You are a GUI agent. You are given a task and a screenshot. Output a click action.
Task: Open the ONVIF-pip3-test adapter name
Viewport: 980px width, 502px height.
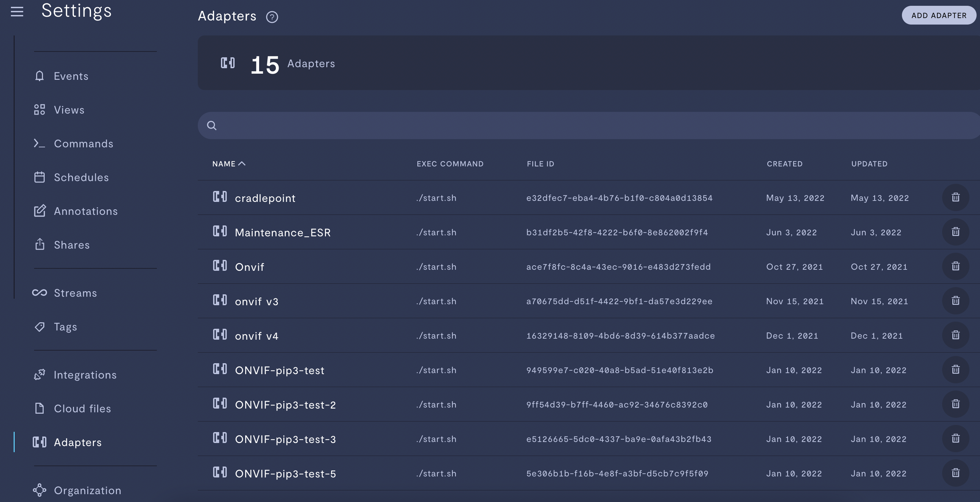tap(280, 370)
